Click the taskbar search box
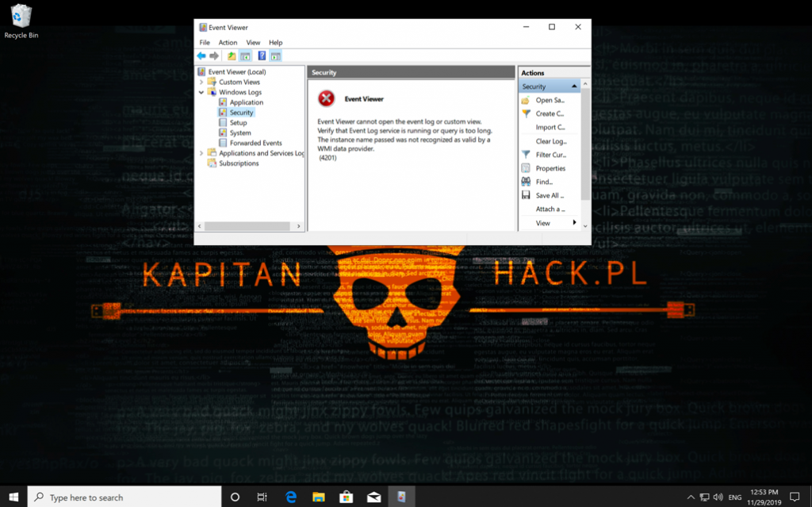The image size is (812, 507). pos(124,497)
